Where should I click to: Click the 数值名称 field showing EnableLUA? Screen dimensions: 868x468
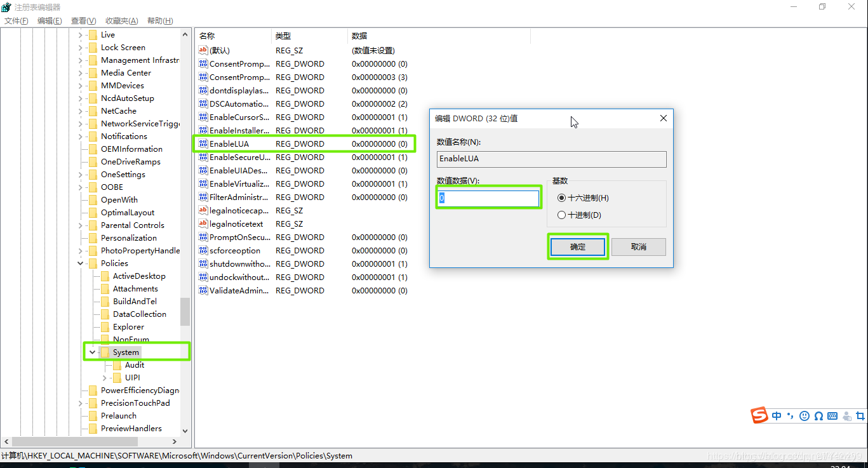point(552,159)
